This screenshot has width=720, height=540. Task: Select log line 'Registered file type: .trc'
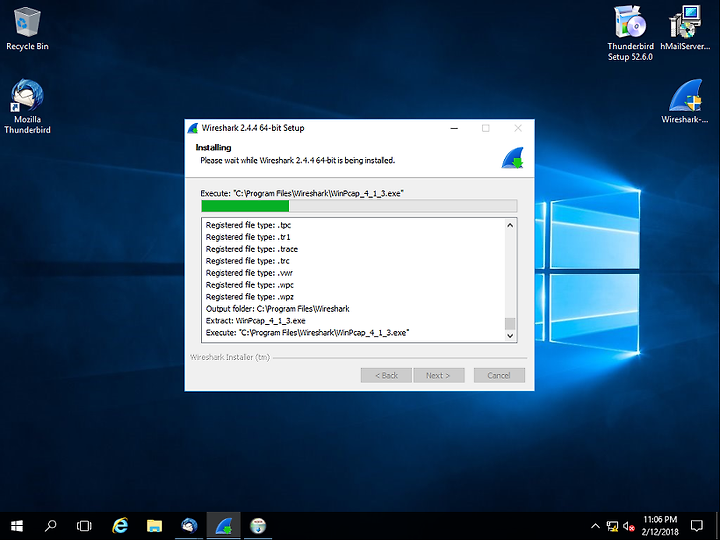248,261
